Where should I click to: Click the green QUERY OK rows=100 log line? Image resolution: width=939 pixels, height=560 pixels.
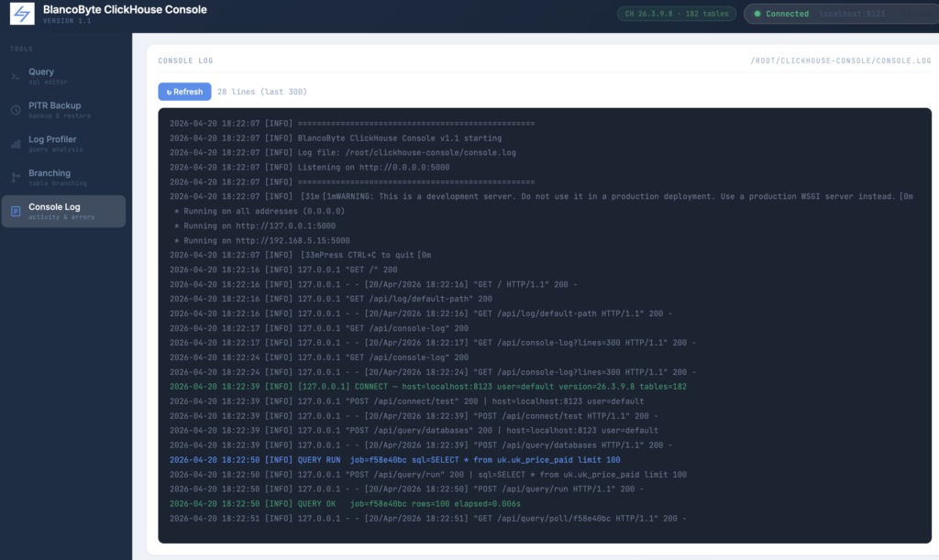[x=345, y=504]
